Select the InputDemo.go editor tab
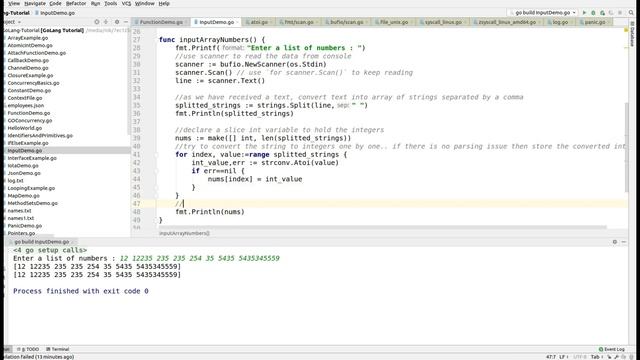The image size is (640, 360). tap(216, 22)
